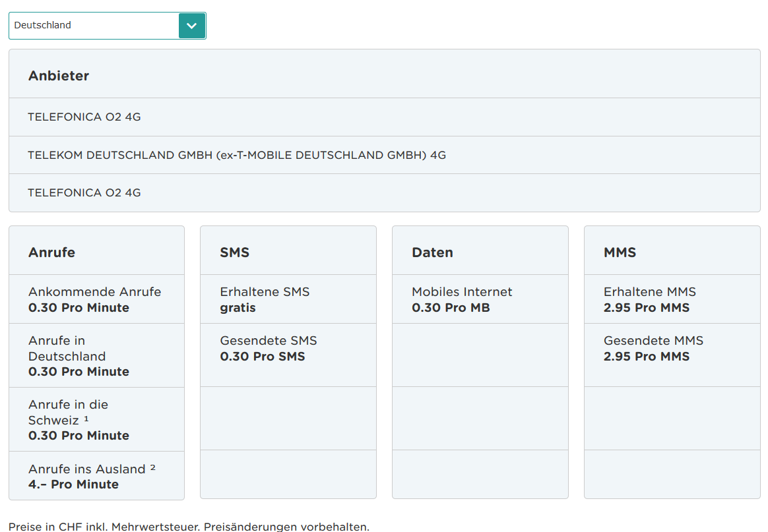Click the Anrufe in Deutschland entry
Image resolution: width=768 pixels, height=532 pixels.
pyautogui.click(x=79, y=356)
